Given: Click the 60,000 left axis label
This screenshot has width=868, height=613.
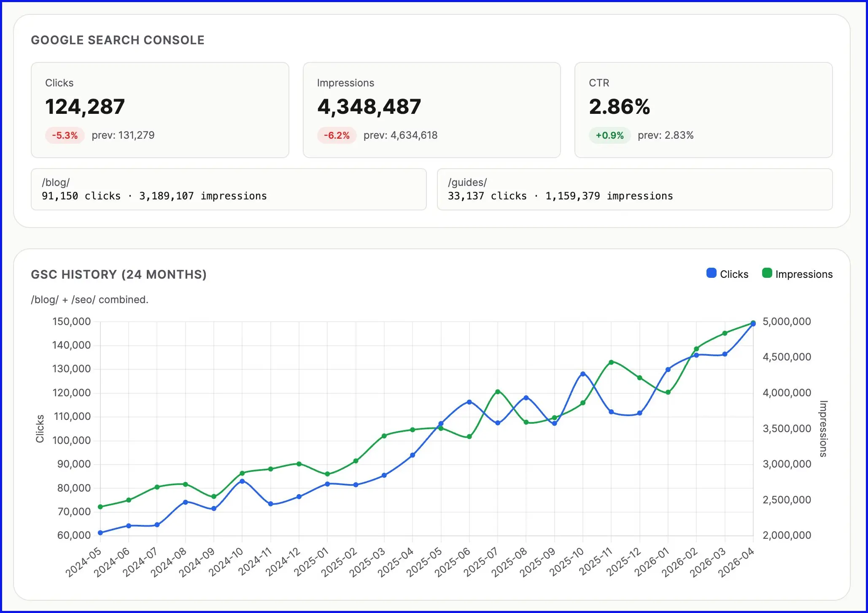Looking at the screenshot, I should [74, 535].
